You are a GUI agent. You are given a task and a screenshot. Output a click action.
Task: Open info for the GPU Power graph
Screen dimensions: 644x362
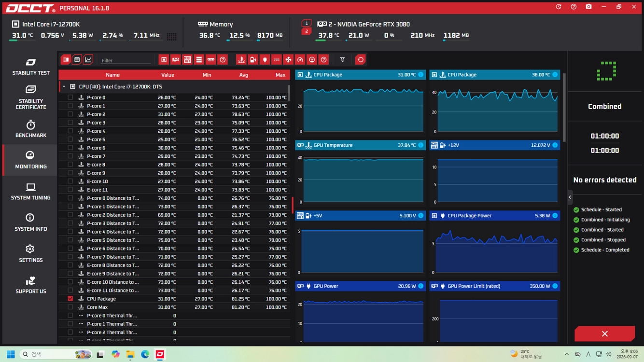pos(420,286)
